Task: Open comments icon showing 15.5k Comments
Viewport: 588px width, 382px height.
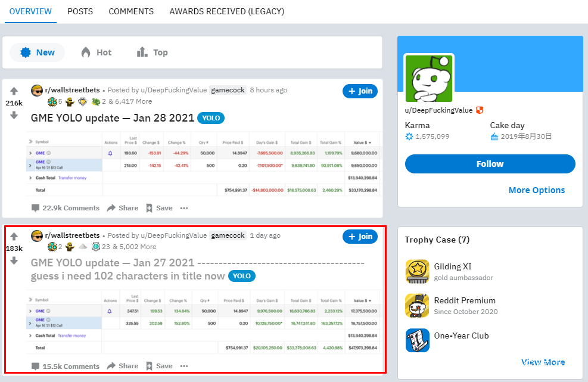Action: click(x=35, y=367)
